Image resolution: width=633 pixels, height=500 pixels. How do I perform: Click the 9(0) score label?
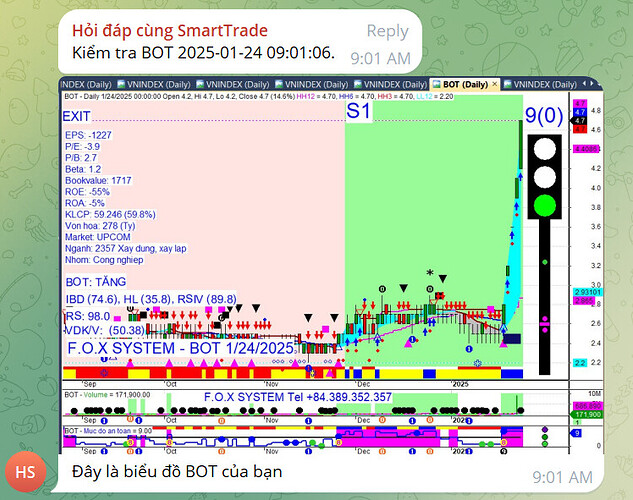[544, 115]
